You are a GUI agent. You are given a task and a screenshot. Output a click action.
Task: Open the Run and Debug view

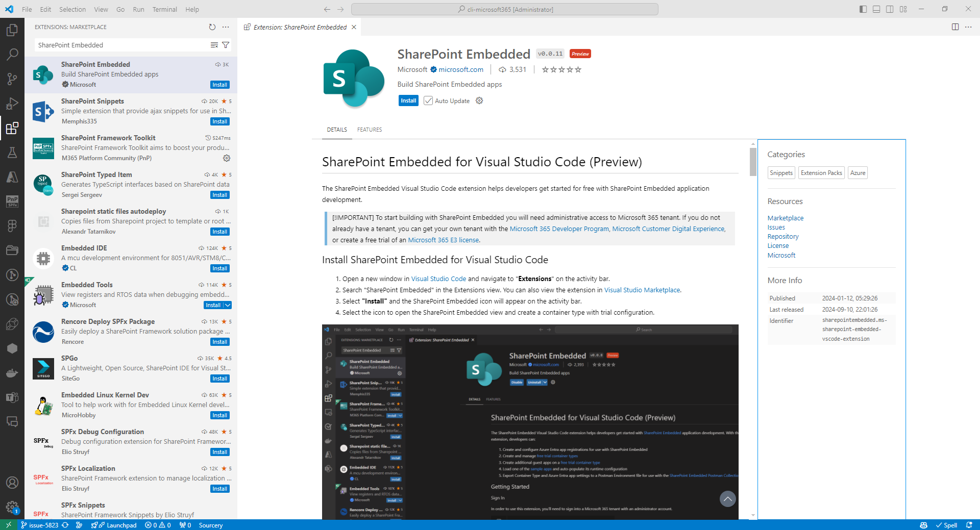pyautogui.click(x=13, y=104)
